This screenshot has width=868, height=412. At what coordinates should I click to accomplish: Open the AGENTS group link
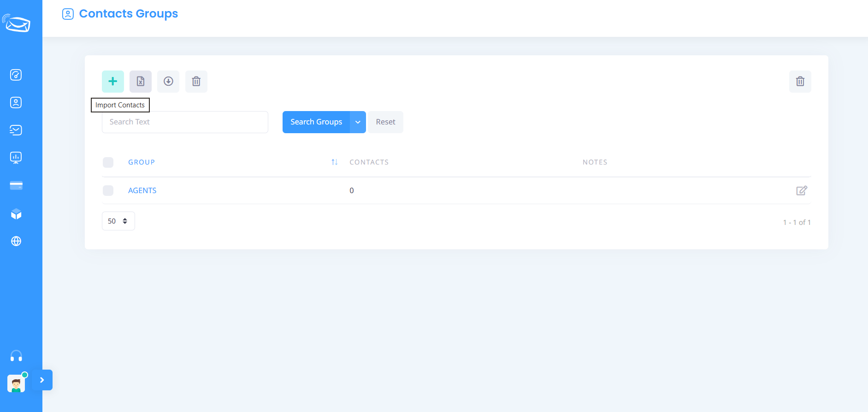142,190
